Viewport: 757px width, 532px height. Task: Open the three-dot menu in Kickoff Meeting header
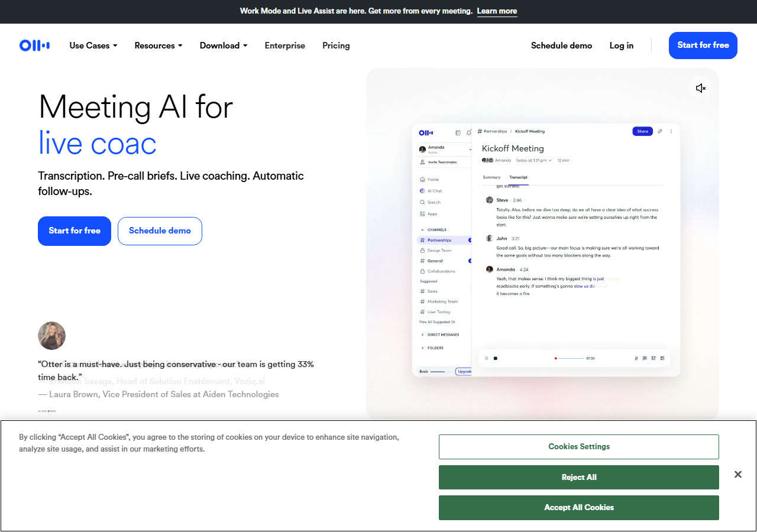(671, 131)
